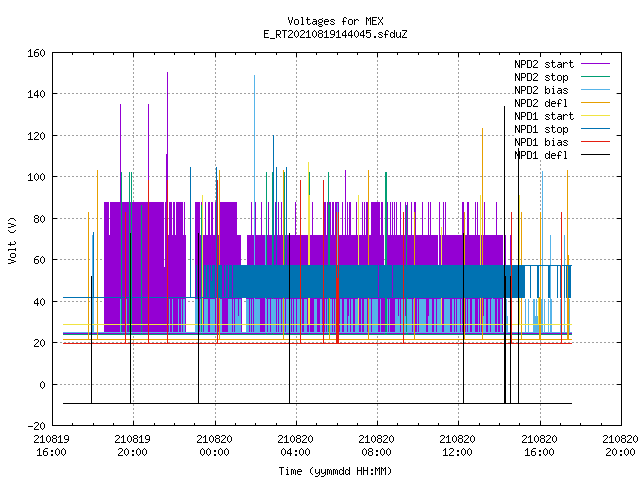Click the NPD1 start yellow legend line
The image size is (640, 480).
595,116
